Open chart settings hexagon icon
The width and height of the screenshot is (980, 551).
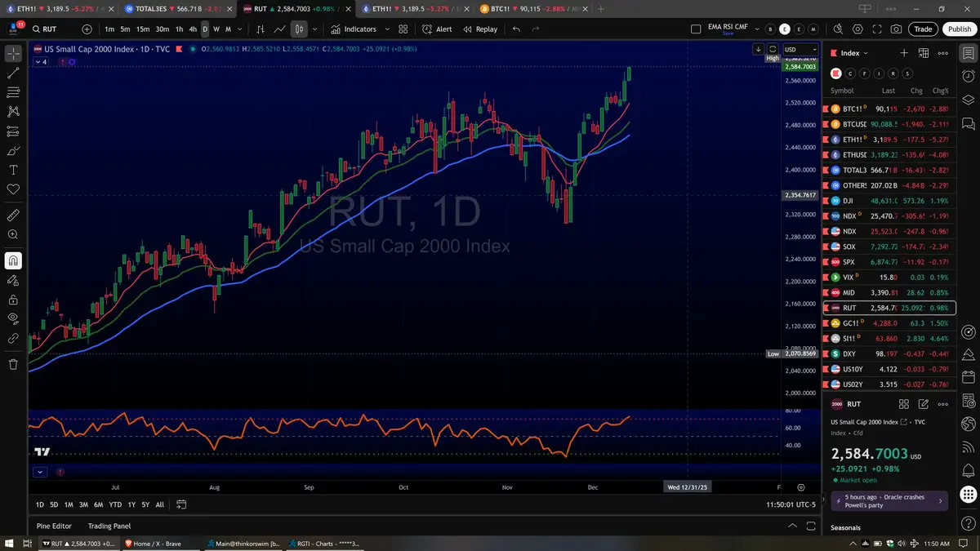(x=857, y=29)
